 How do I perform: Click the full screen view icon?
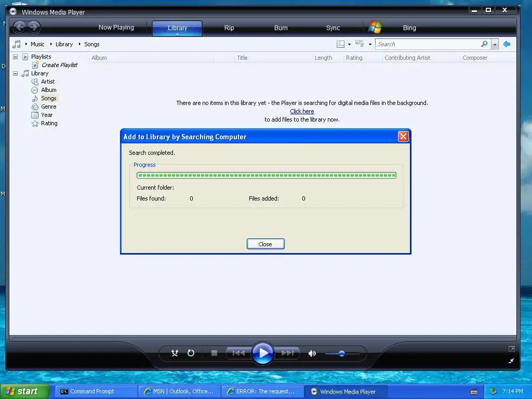(x=512, y=349)
